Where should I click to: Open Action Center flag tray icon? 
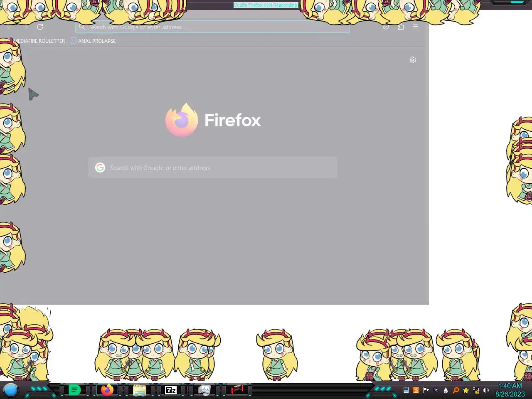pyautogui.click(x=426, y=390)
